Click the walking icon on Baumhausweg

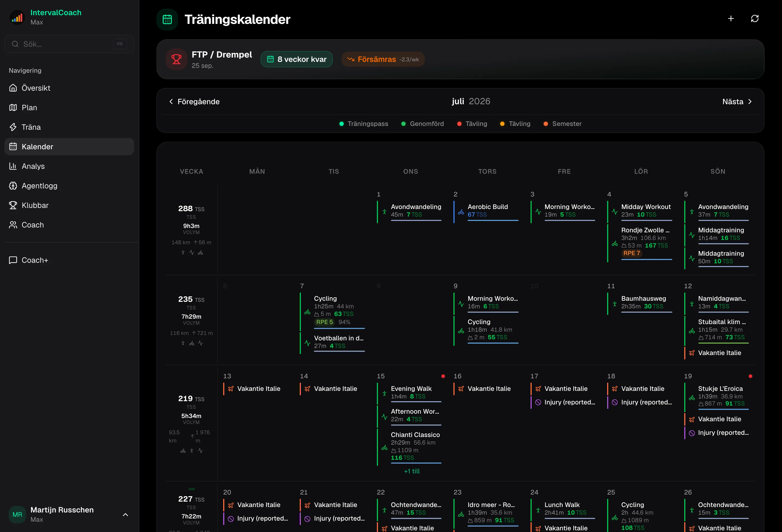tap(615, 304)
